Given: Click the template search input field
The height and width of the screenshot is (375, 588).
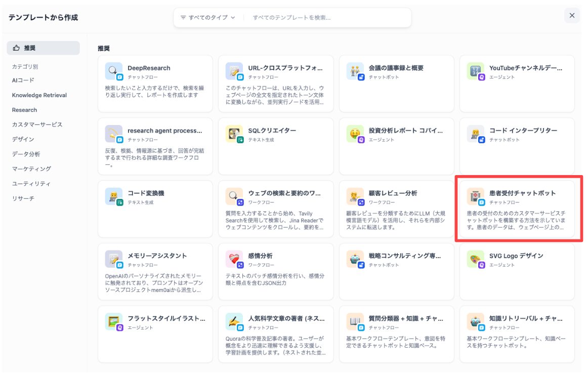Looking at the screenshot, I should click(329, 17).
